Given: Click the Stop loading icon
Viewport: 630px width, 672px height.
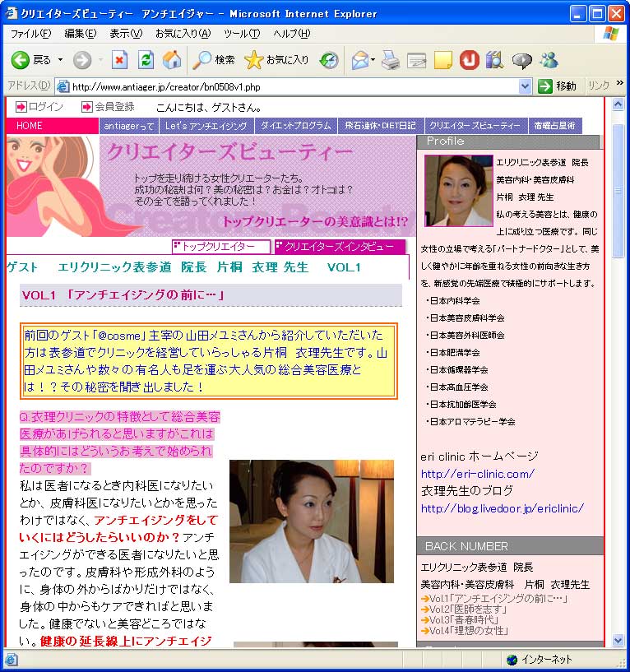Looking at the screenshot, I should pyautogui.click(x=120, y=60).
